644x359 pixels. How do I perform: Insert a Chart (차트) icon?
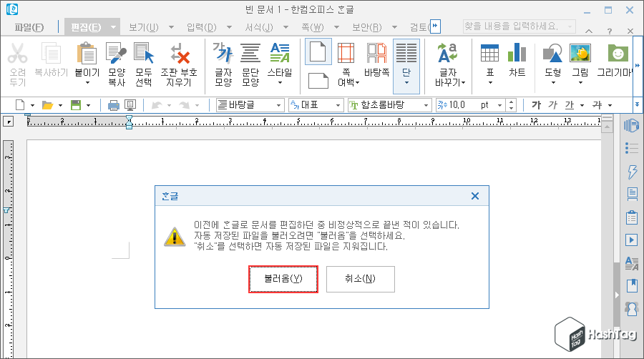pos(517,54)
